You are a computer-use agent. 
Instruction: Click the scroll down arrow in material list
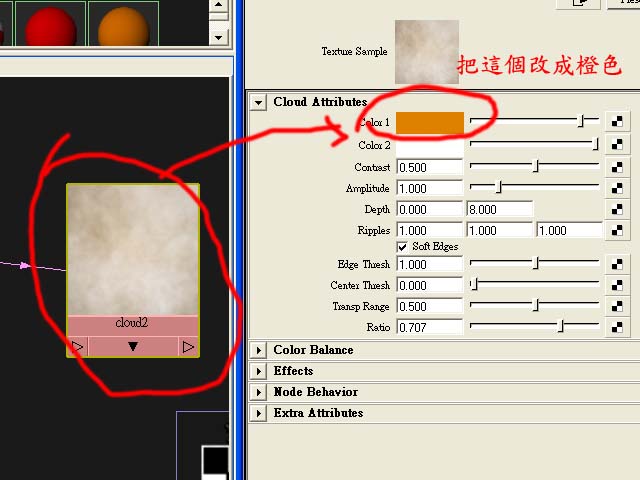218,38
